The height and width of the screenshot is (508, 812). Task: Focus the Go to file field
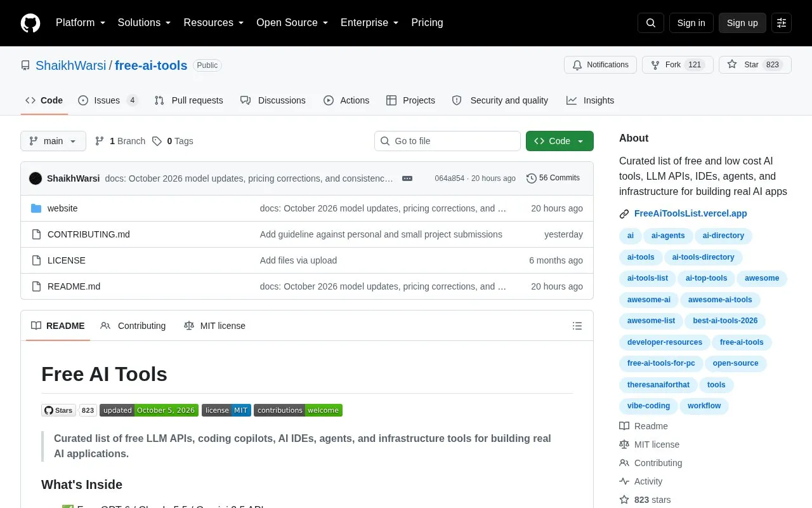(447, 141)
